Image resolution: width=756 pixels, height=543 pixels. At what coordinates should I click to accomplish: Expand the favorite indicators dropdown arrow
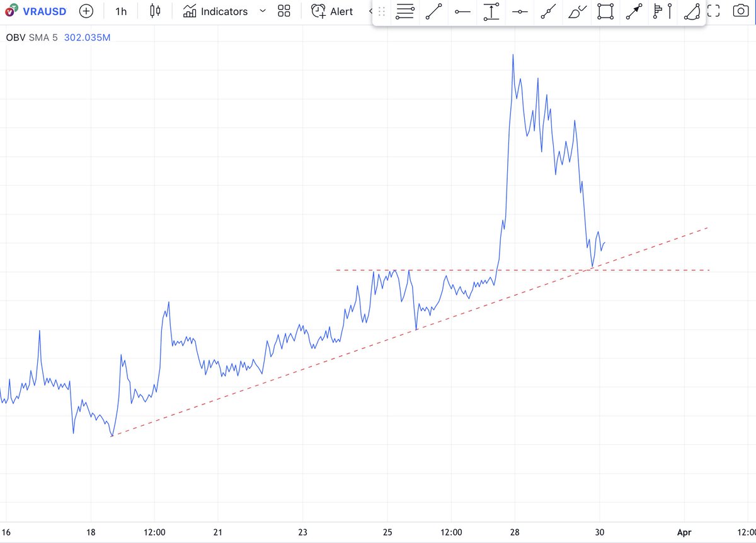pos(263,11)
